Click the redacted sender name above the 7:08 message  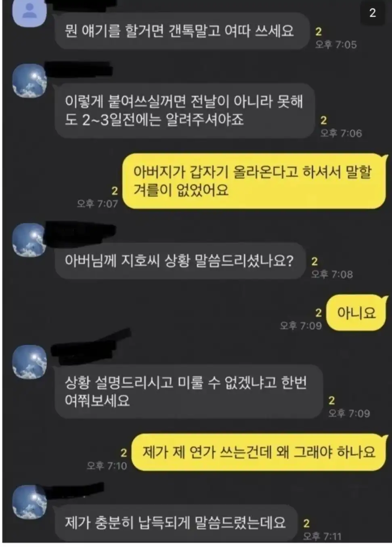point(81,229)
